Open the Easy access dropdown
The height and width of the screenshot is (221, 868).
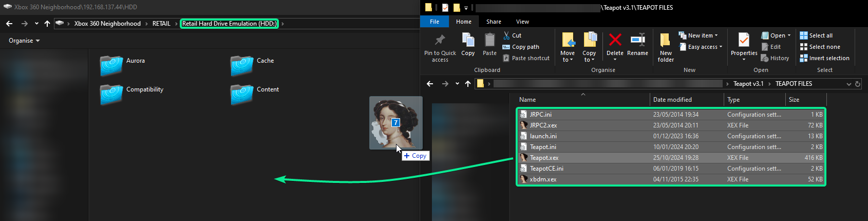pos(701,47)
